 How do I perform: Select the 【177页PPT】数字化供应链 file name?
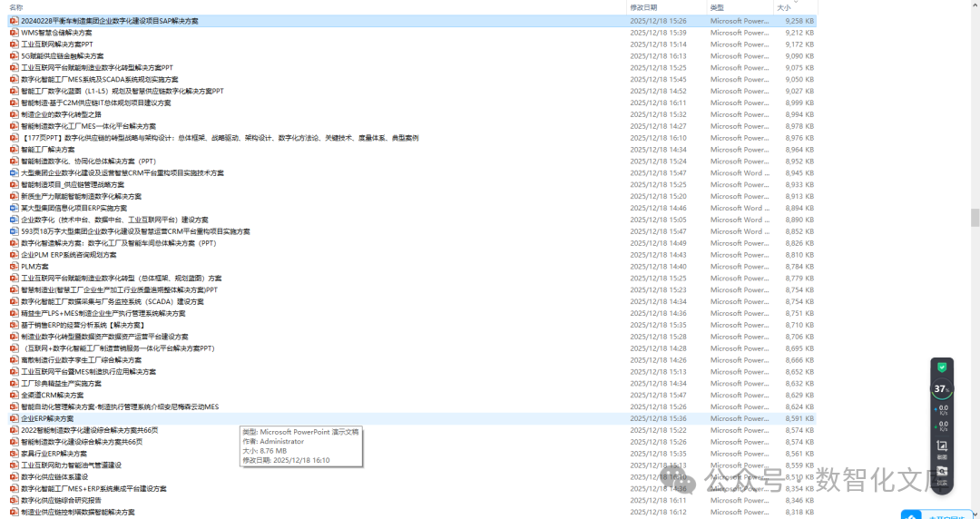220,138
